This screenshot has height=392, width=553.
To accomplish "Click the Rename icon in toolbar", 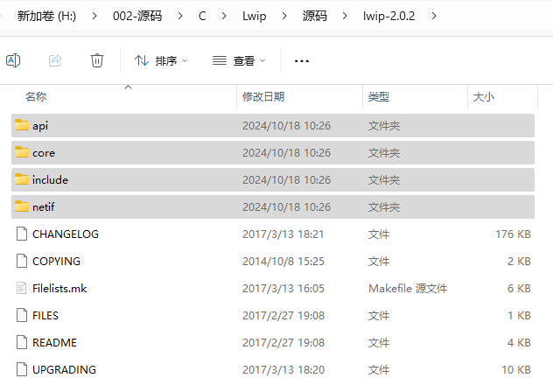I will pyautogui.click(x=13, y=60).
